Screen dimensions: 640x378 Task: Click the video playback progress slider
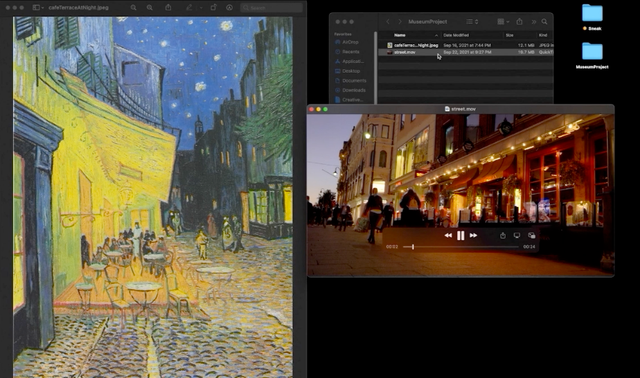pyautogui.click(x=460, y=247)
